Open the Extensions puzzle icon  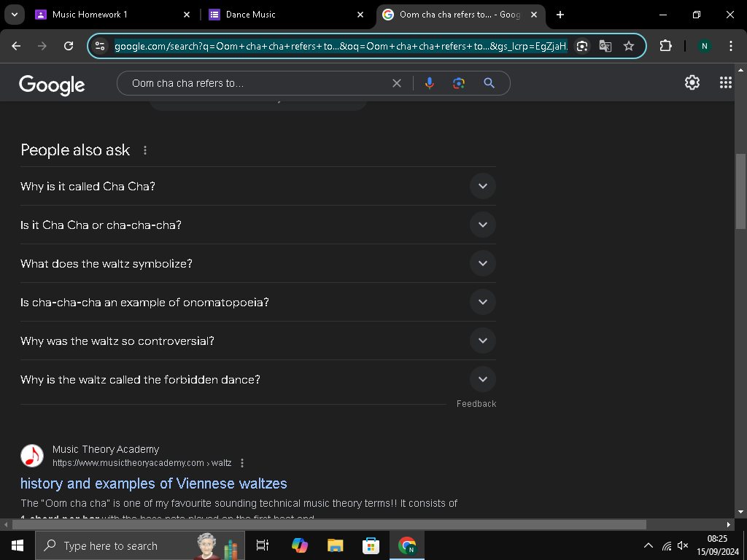665,46
